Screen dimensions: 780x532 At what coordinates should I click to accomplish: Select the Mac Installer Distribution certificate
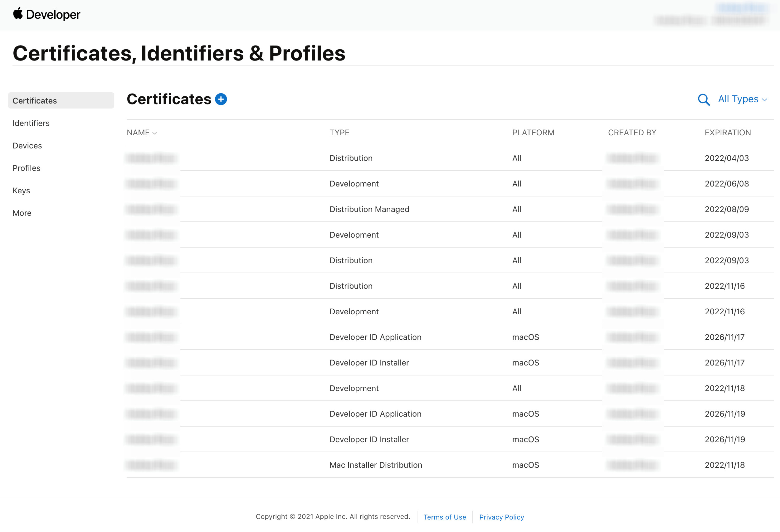(376, 465)
